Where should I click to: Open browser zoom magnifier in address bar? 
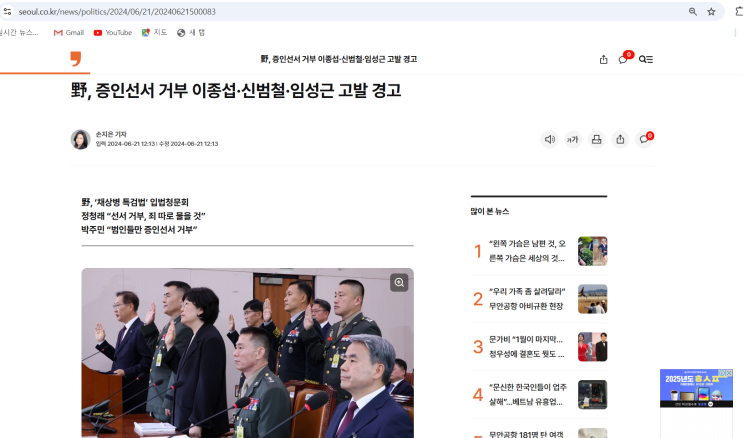click(693, 12)
